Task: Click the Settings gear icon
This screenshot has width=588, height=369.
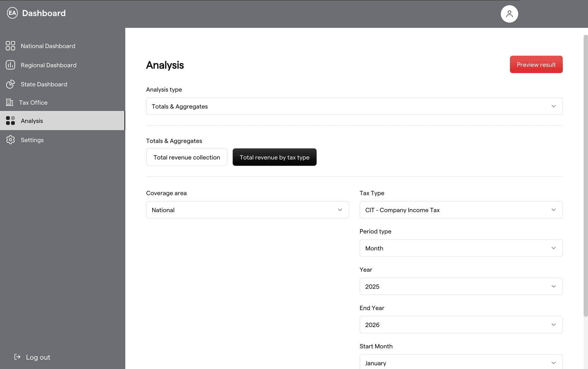Action: (10, 140)
